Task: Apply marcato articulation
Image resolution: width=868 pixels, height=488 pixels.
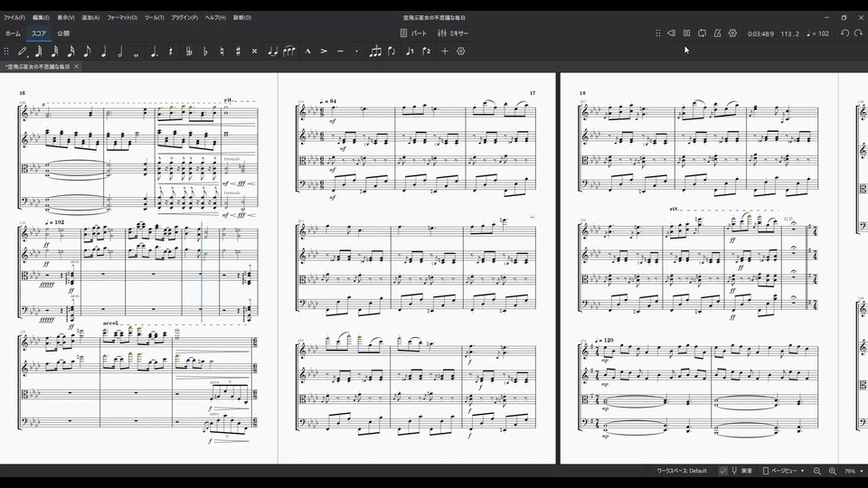Action: 307,51
